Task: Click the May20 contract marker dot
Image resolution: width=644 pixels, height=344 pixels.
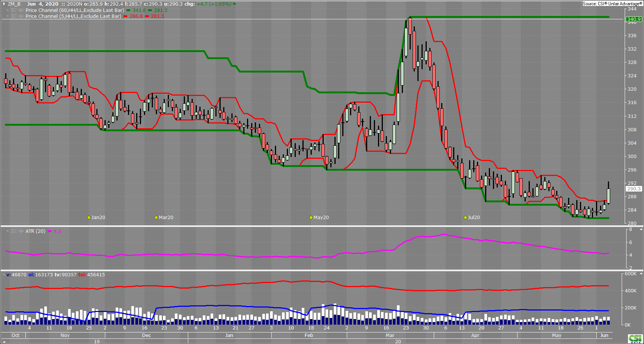Action: pos(311,218)
